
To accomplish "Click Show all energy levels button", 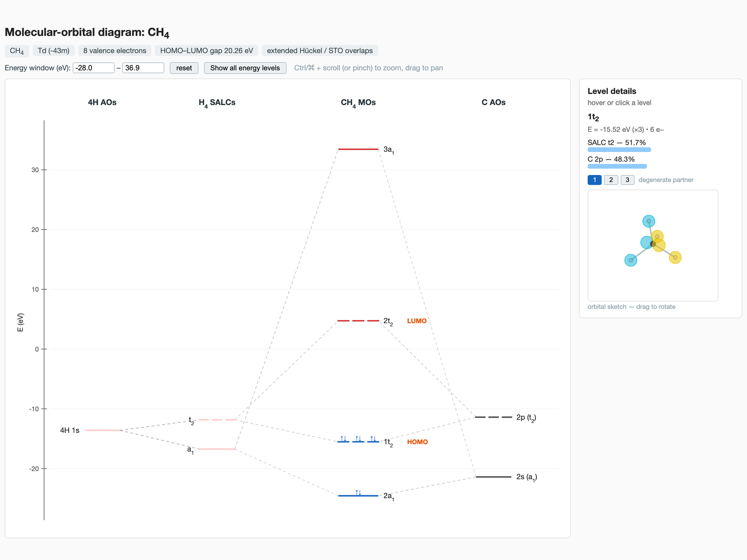I will click(x=245, y=68).
